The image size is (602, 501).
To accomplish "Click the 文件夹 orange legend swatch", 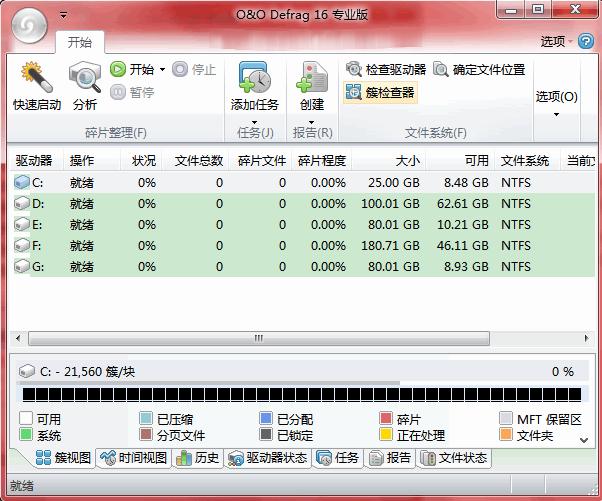I will coord(506,435).
